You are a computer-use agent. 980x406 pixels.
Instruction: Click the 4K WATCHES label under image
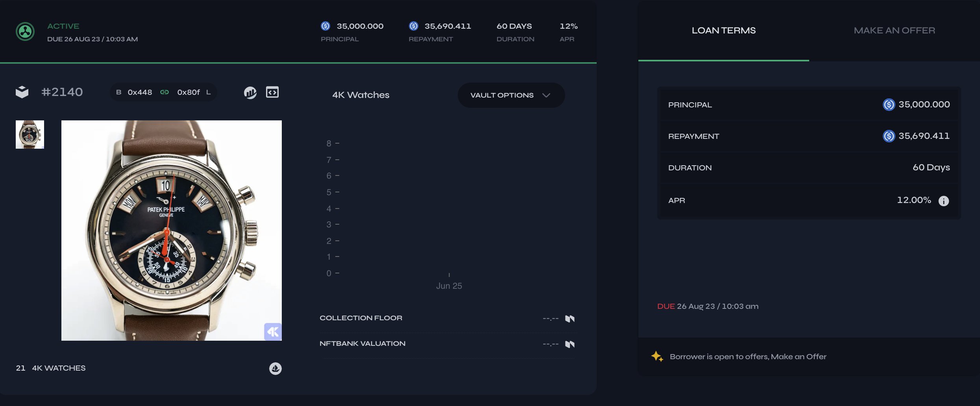tap(59, 368)
